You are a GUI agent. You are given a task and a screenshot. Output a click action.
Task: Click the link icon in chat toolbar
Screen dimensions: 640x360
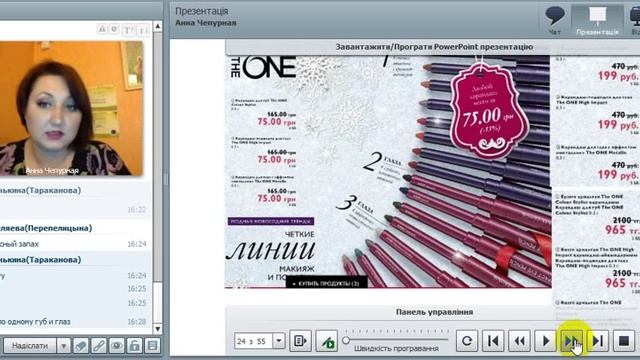(99, 346)
